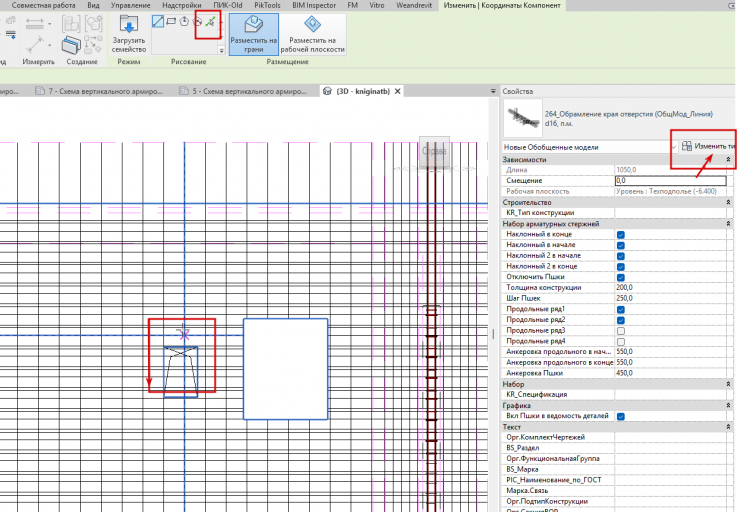Screen dimensions: 737x512
Task: Select the Pick Lines tool
Action: click(210, 22)
